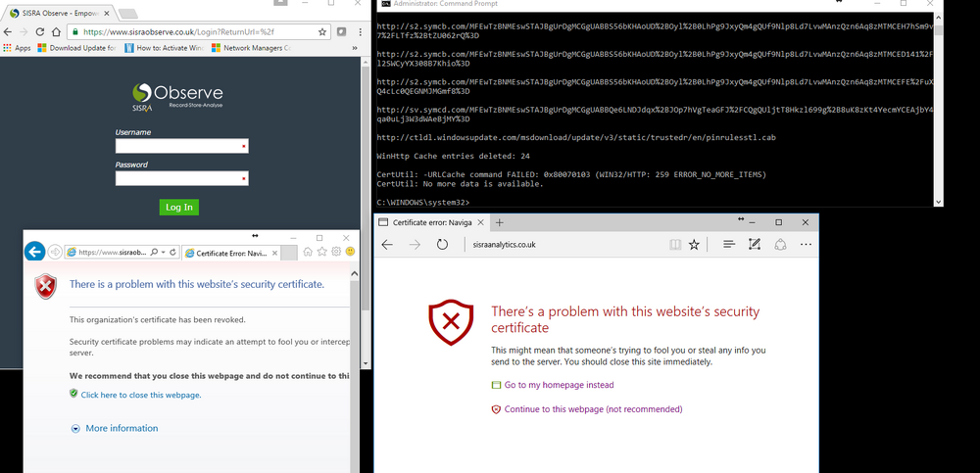Open IE Tools gear menu
The height and width of the screenshot is (473, 980).
pyautogui.click(x=336, y=252)
